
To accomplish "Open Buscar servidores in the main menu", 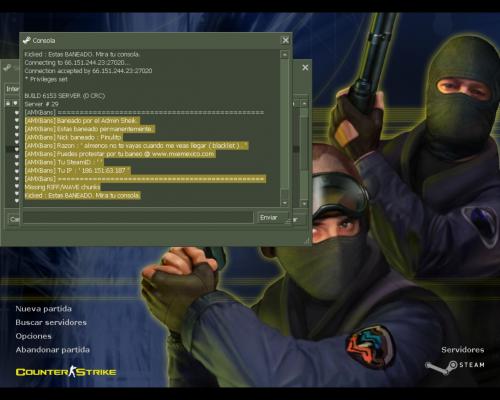I will [x=51, y=322].
